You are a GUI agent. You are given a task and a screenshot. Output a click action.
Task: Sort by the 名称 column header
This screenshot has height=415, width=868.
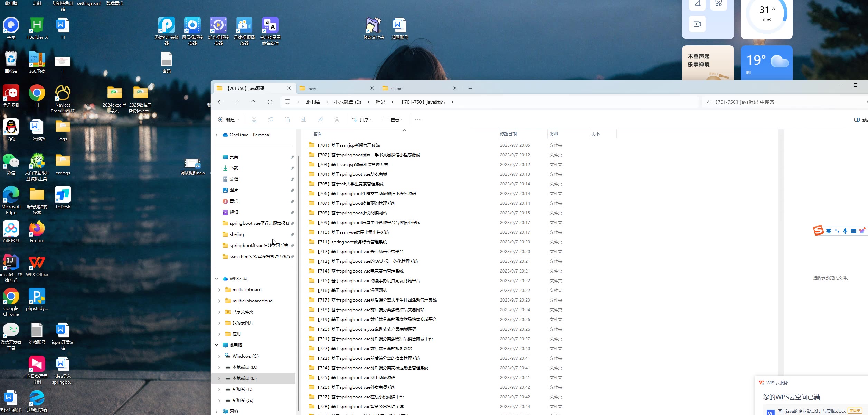[399, 134]
